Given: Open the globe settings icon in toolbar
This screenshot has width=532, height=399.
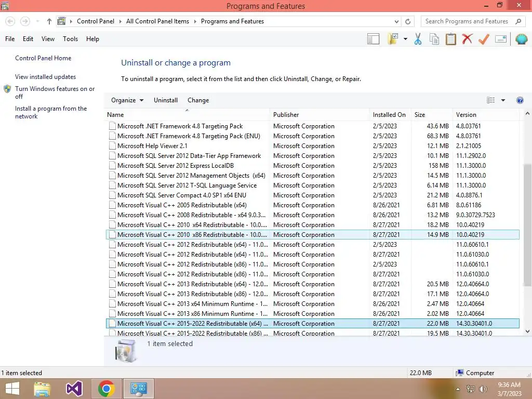Looking at the screenshot, I should (x=521, y=39).
